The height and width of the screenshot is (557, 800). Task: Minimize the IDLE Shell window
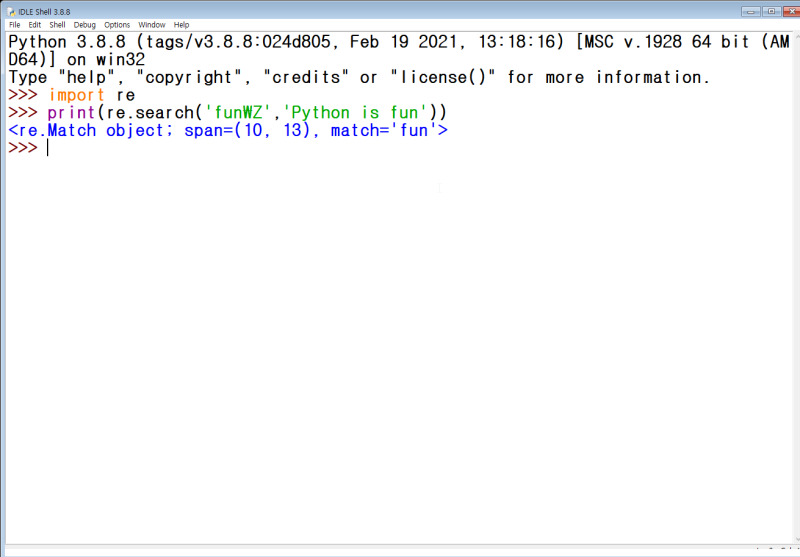751,11
